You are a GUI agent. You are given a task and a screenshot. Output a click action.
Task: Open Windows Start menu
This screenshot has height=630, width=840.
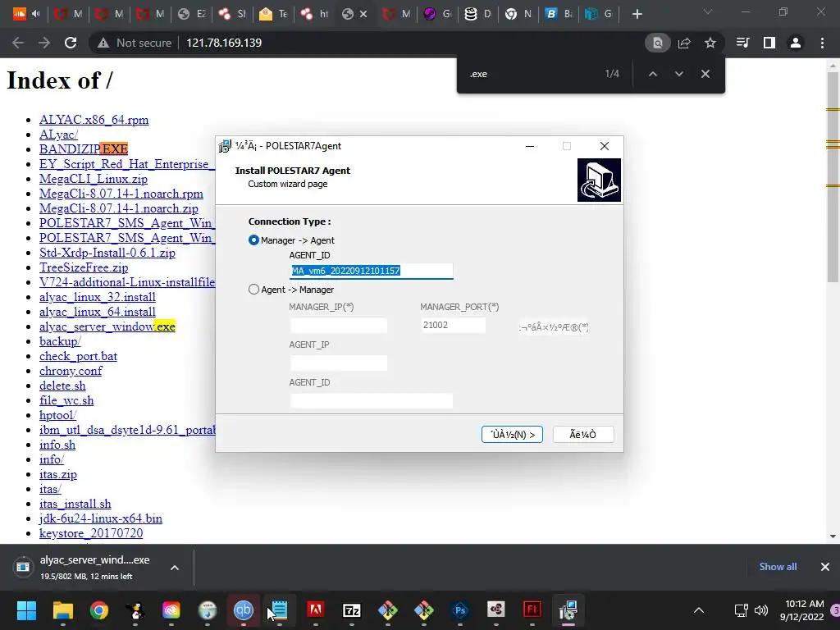pos(26,610)
